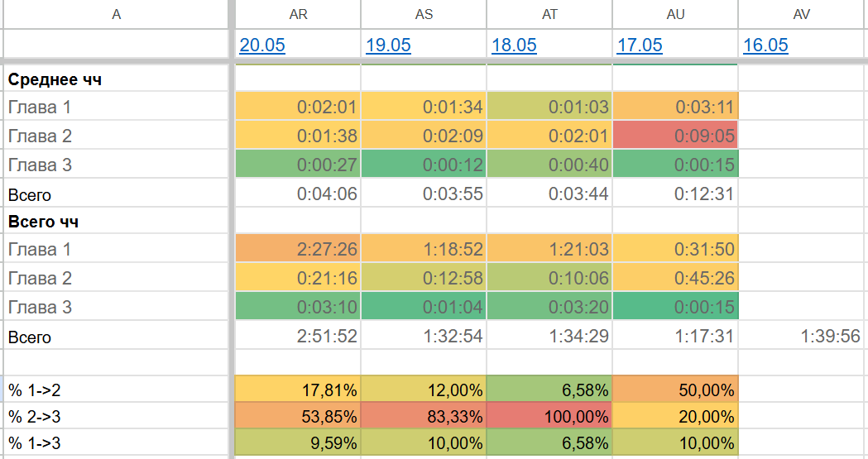
Task: Select the "Всего чч" header cell
Action: coord(116,222)
